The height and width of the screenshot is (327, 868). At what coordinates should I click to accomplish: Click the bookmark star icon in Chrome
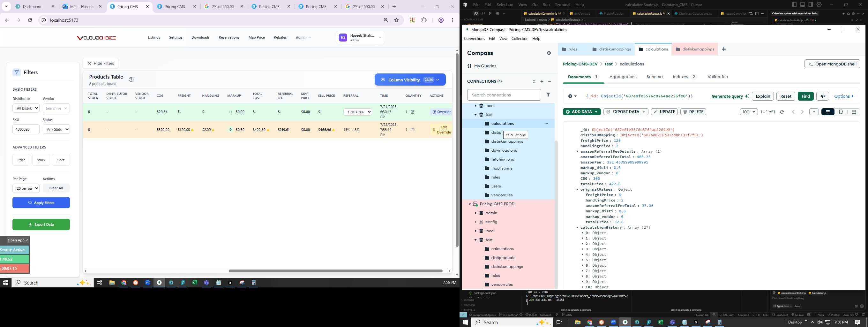[397, 20]
